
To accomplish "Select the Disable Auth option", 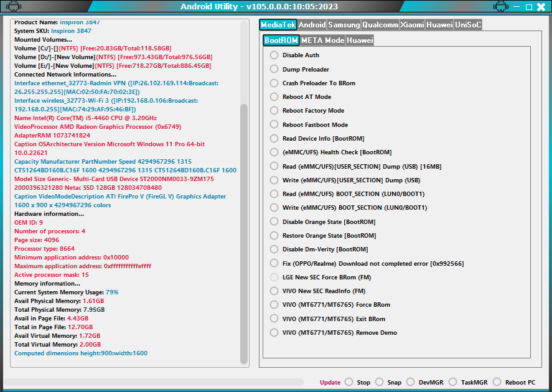I will point(273,55).
